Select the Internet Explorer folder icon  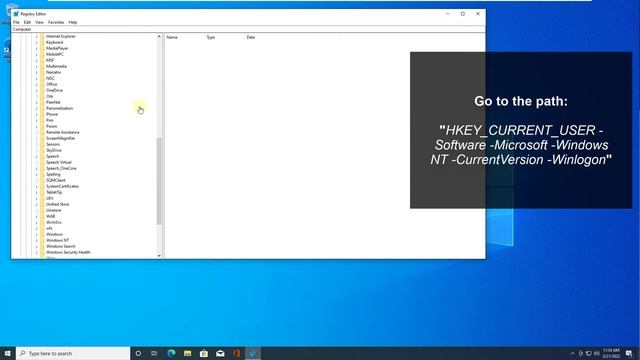pos(42,36)
